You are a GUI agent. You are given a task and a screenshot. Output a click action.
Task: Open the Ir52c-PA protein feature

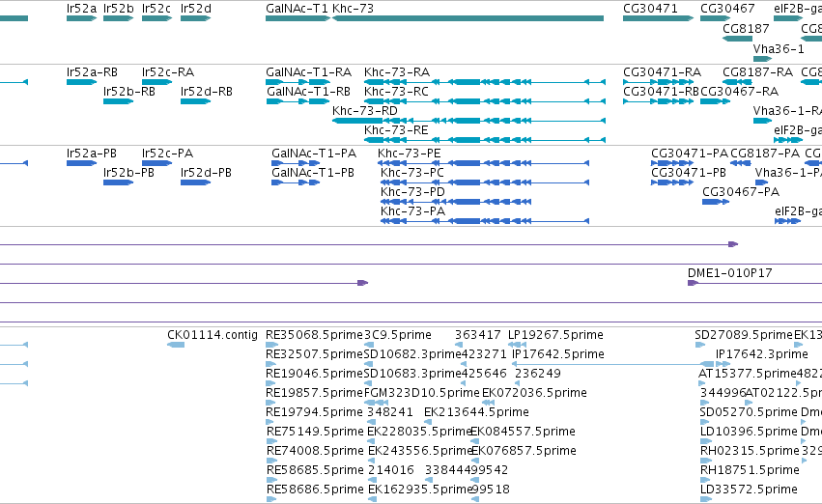tap(156, 163)
